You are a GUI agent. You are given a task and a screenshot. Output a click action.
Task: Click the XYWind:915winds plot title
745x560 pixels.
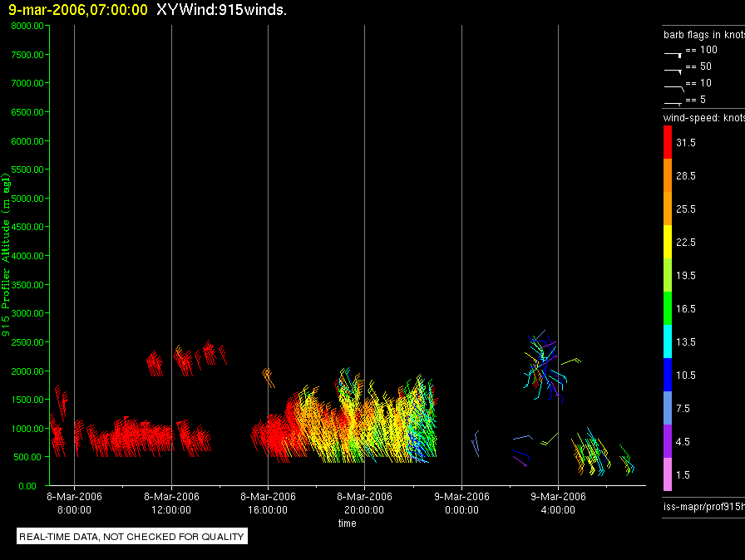click(221, 10)
